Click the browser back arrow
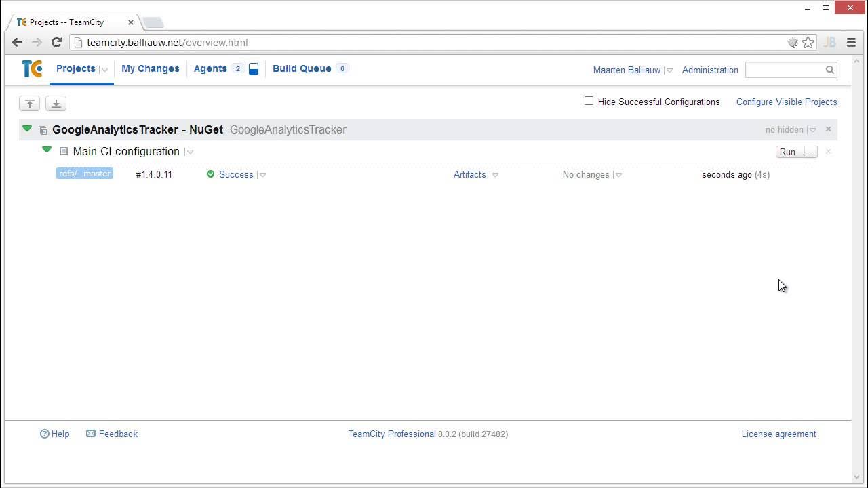Image resolution: width=868 pixels, height=488 pixels. pos(17,43)
